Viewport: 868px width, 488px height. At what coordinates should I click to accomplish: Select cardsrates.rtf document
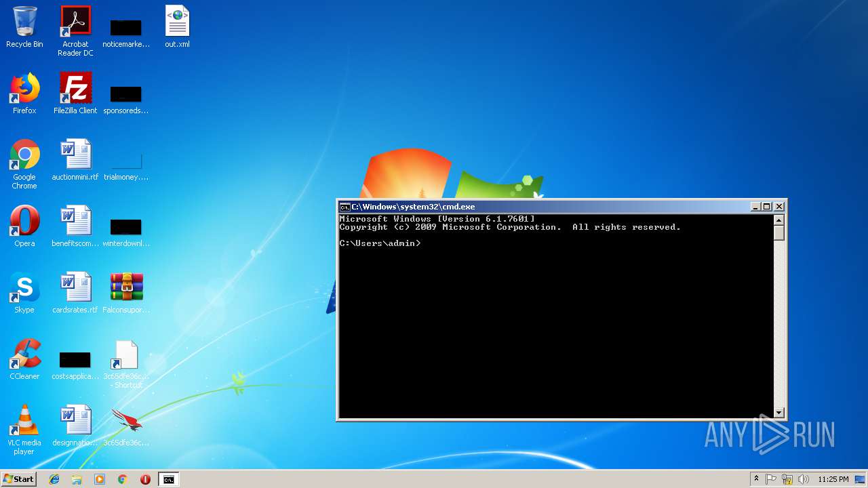(75, 293)
